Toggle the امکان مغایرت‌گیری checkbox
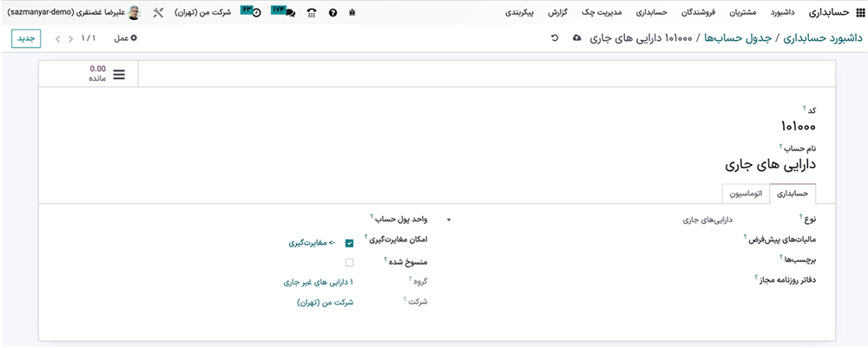 click(x=349, y=243)
